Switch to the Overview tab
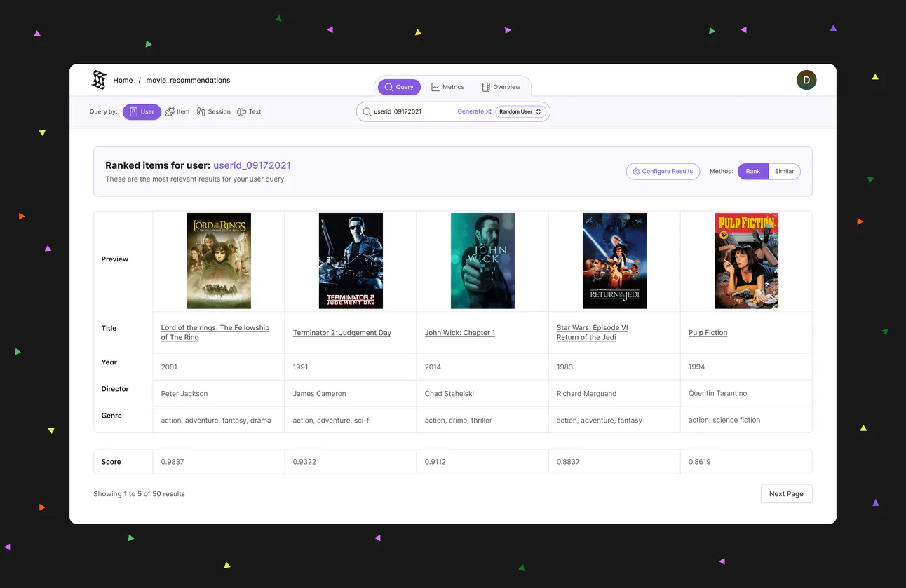906x588 pixels. click(501, 87)
